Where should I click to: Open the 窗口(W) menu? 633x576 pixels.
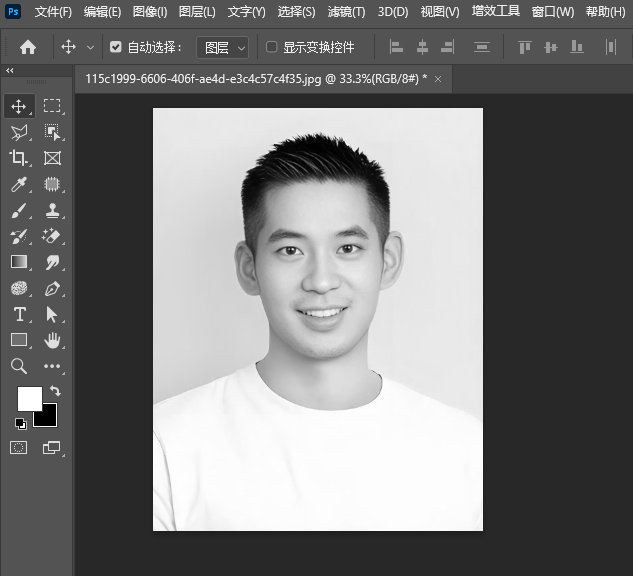pos(553,12)
